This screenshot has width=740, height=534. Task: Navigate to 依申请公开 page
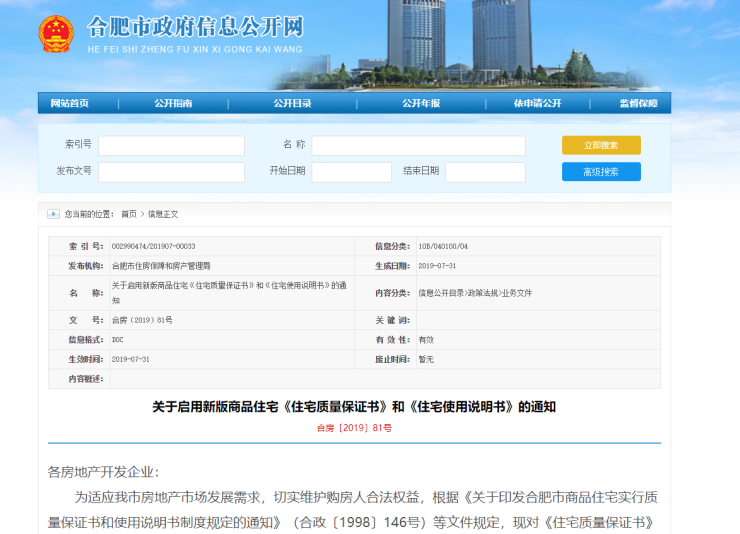[x=537, y=103]
